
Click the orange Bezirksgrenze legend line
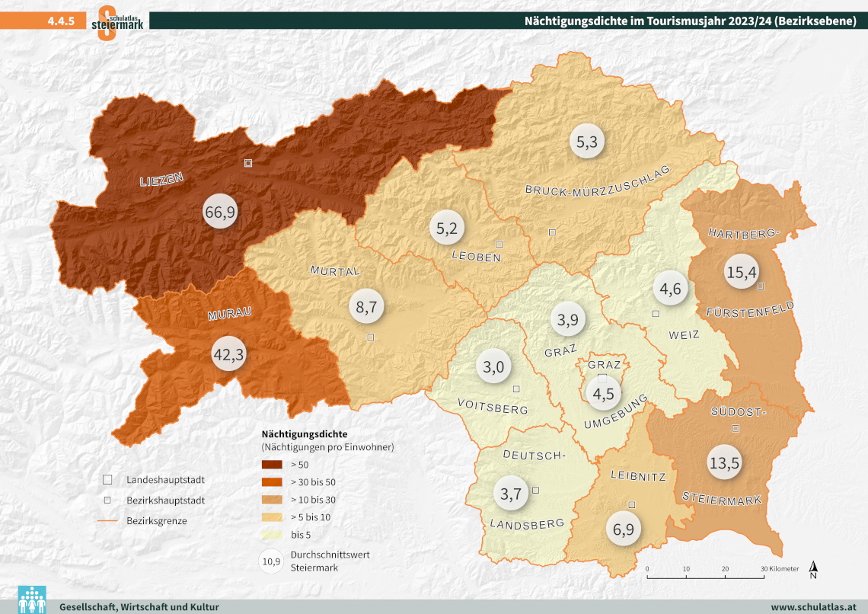click(x=107, y=521)
